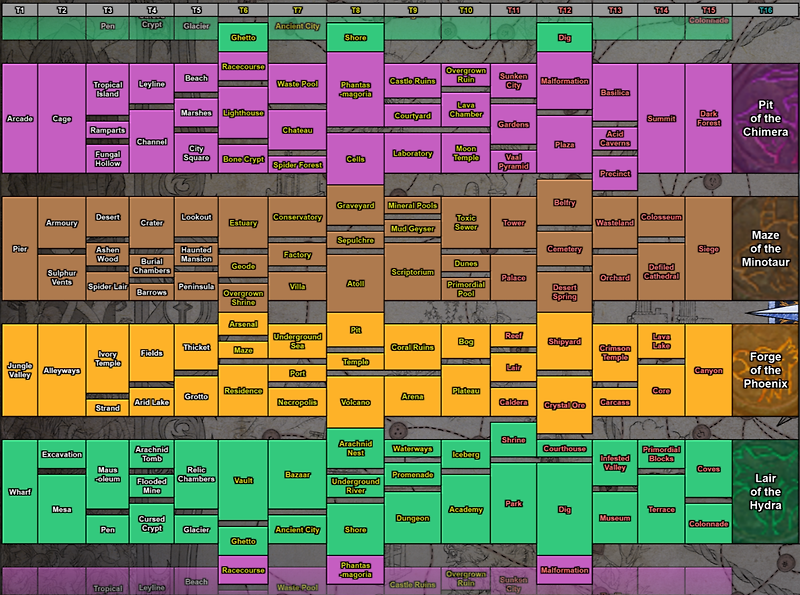Image resolution: width=800 pixels, height=595 pixels.
Task: Select the green Wharf map cell
Action: [x=20, y=491]
